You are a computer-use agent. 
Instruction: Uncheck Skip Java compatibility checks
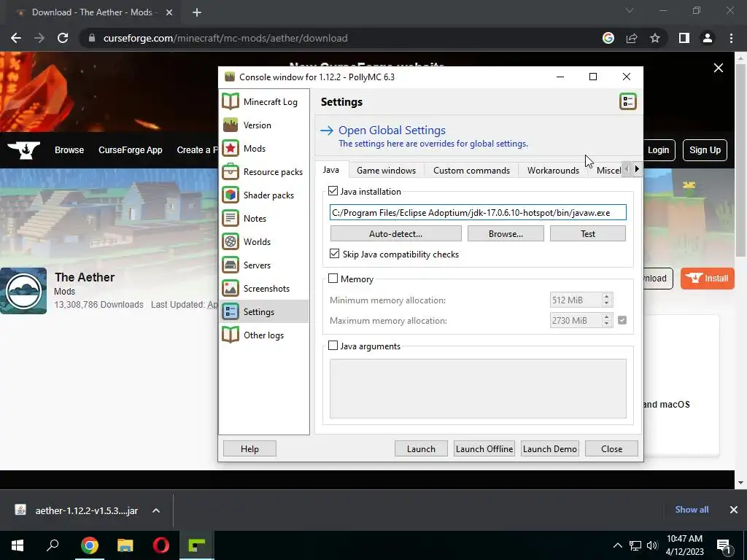pyautogui.click(x=334, y=254)
